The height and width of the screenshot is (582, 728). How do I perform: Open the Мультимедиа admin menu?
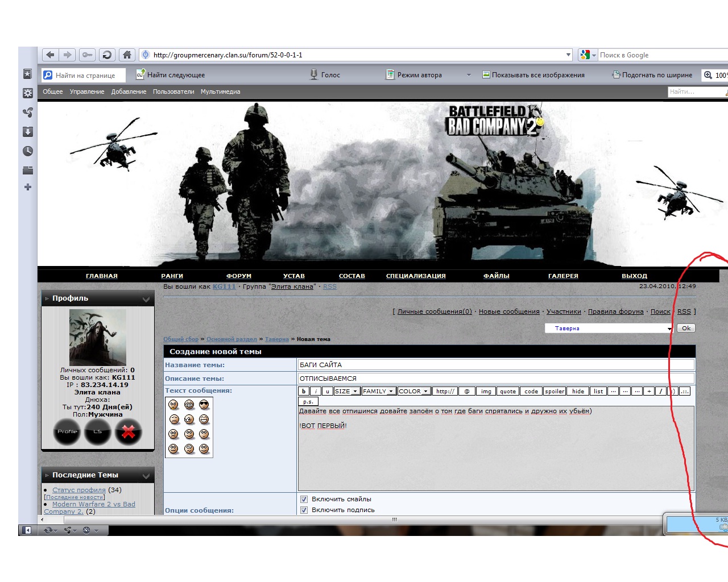(x=220, y=92)
